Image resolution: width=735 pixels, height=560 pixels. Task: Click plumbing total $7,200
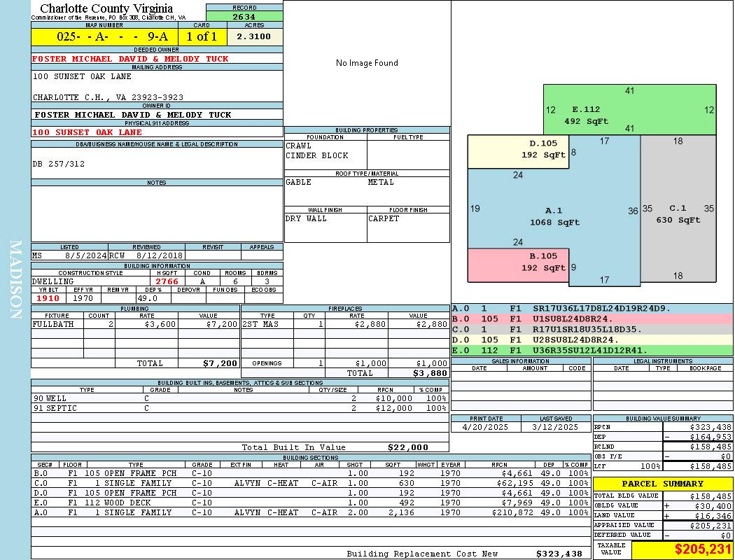click(220, 363)
